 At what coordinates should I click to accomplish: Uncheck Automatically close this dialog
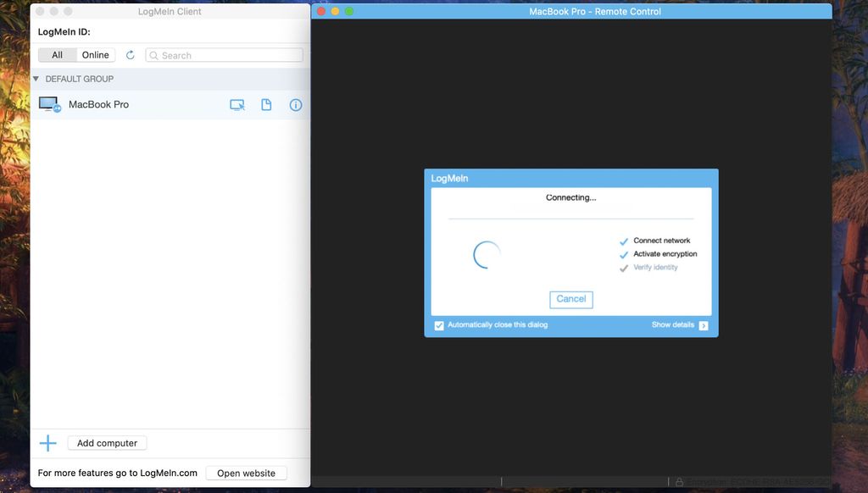(x=439, y=325)
